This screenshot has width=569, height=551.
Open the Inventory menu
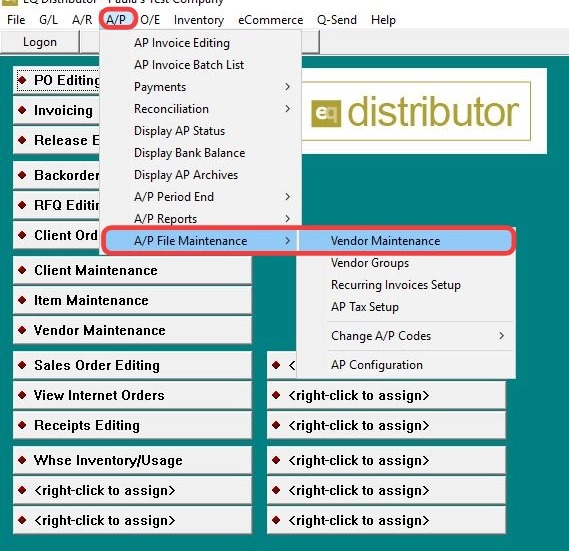click(199, 20)
